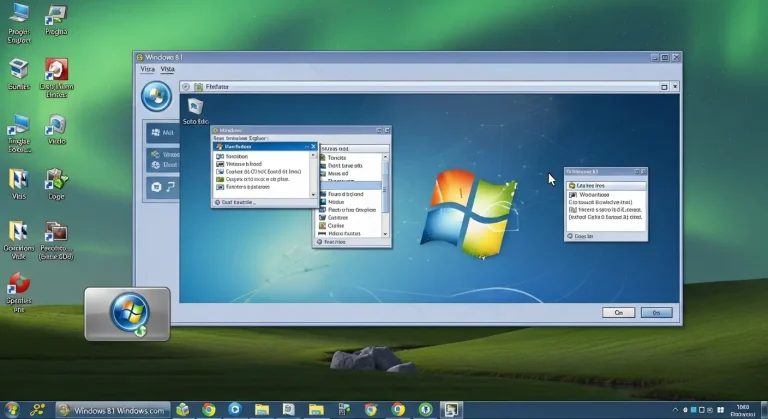Open the red pie-shaped 'Gpenties' desktop icon

(x=19, y=293)
